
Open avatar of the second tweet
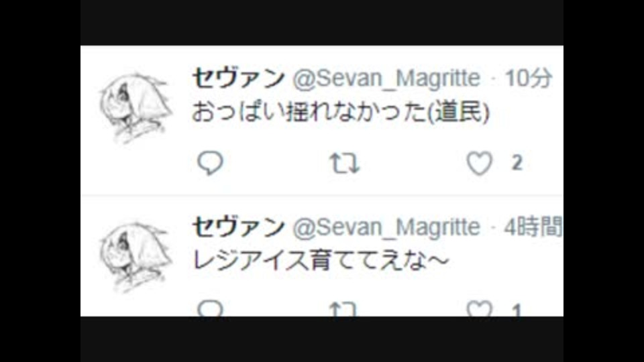pos(136,257)
